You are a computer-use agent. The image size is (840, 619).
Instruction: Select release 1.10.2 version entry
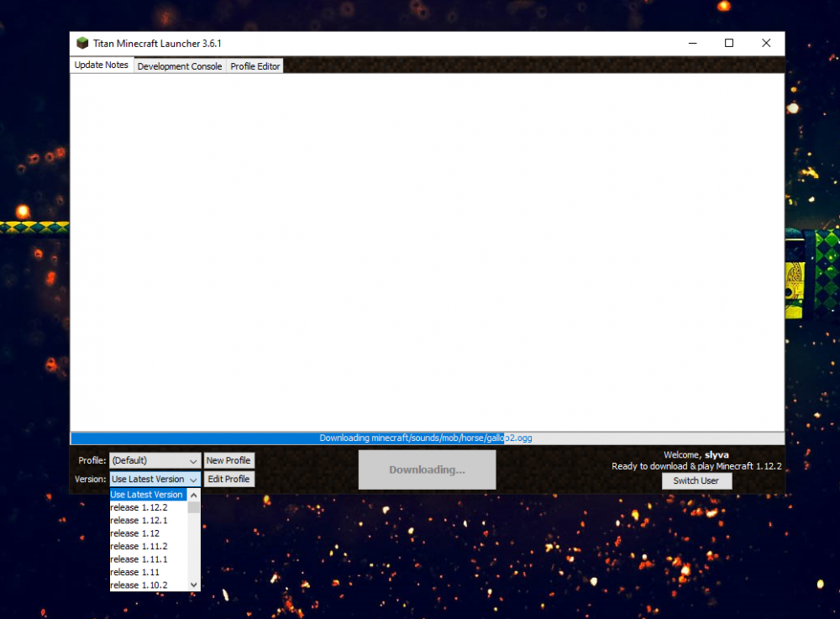[x=149, y=585]
